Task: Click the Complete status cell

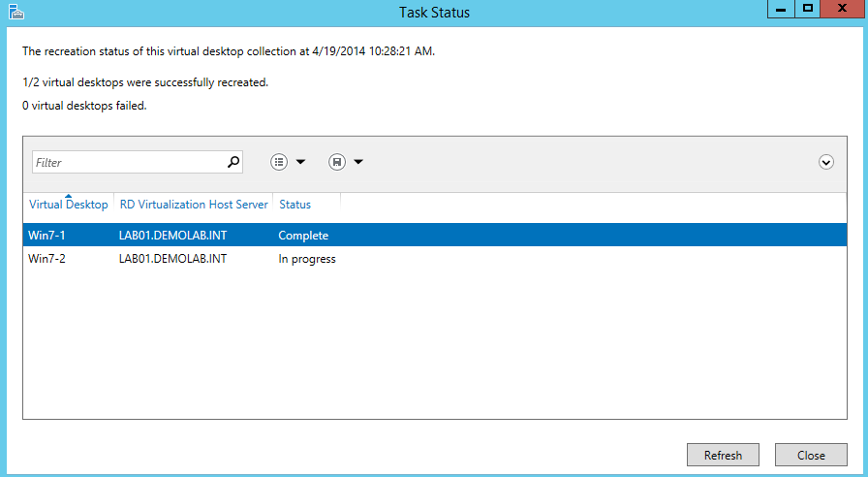Action: tap(303, 236)
